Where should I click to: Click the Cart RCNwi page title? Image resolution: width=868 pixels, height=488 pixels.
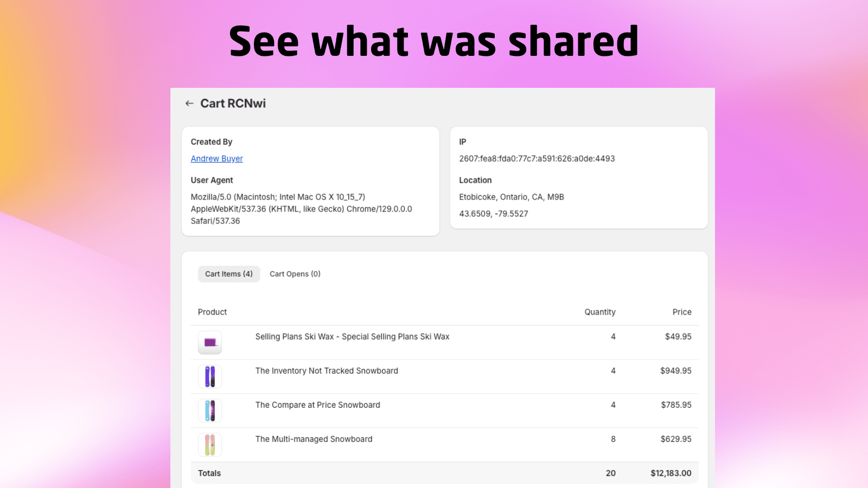click(233, 104)
